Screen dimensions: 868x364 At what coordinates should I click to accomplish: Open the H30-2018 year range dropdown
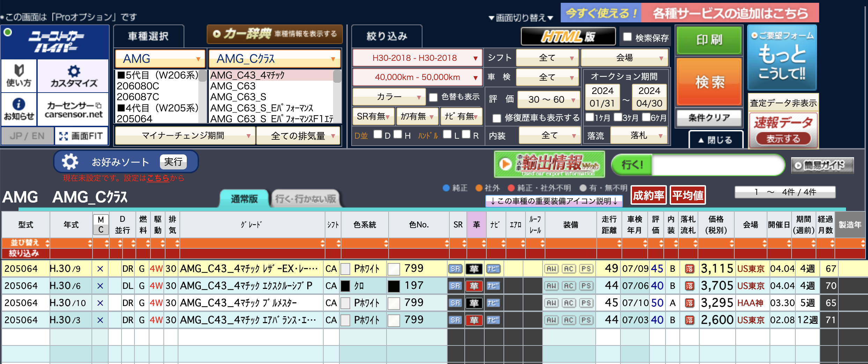(x=417, y=58)
